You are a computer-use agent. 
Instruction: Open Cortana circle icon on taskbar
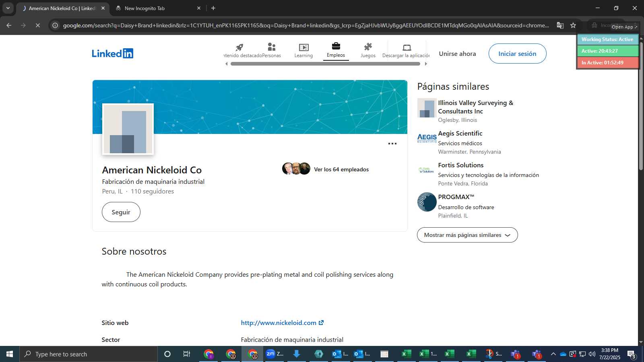coord(167,354)
